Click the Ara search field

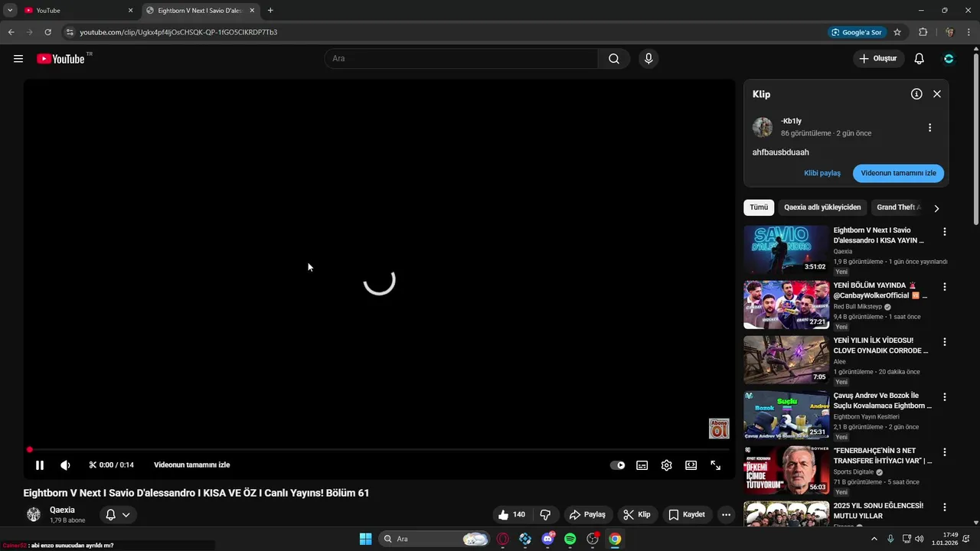click(x=462, y=59)
